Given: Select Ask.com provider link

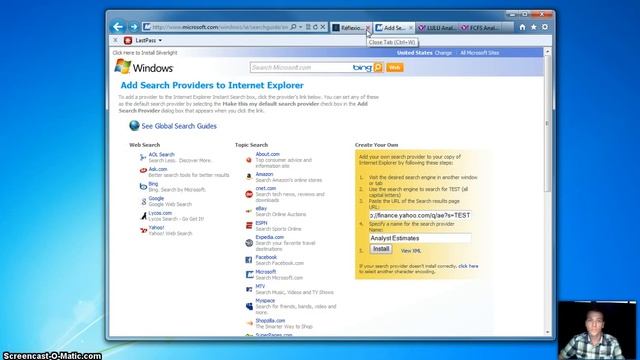Looking at the screenshot, I should pyautogui.click(x=158, y=169).
